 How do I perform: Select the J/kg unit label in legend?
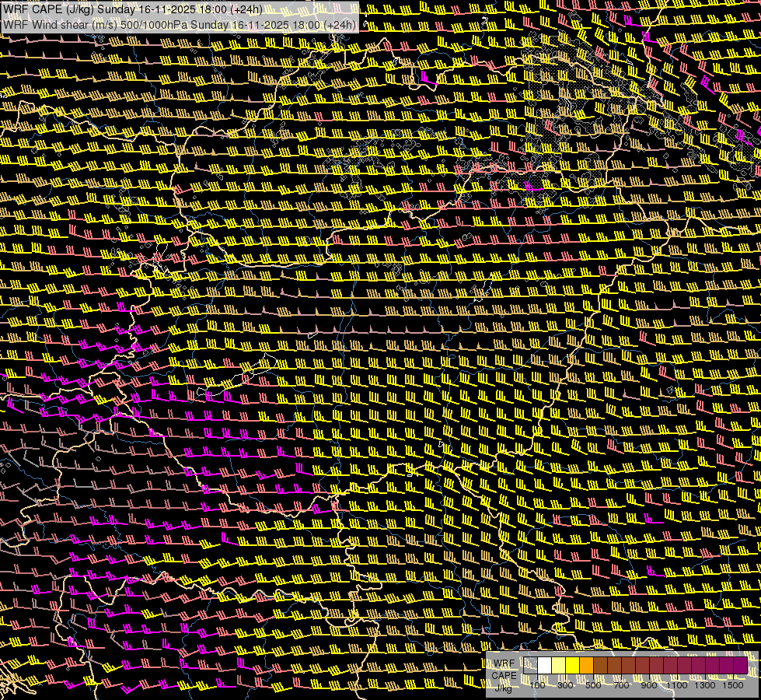coord(504,687)
